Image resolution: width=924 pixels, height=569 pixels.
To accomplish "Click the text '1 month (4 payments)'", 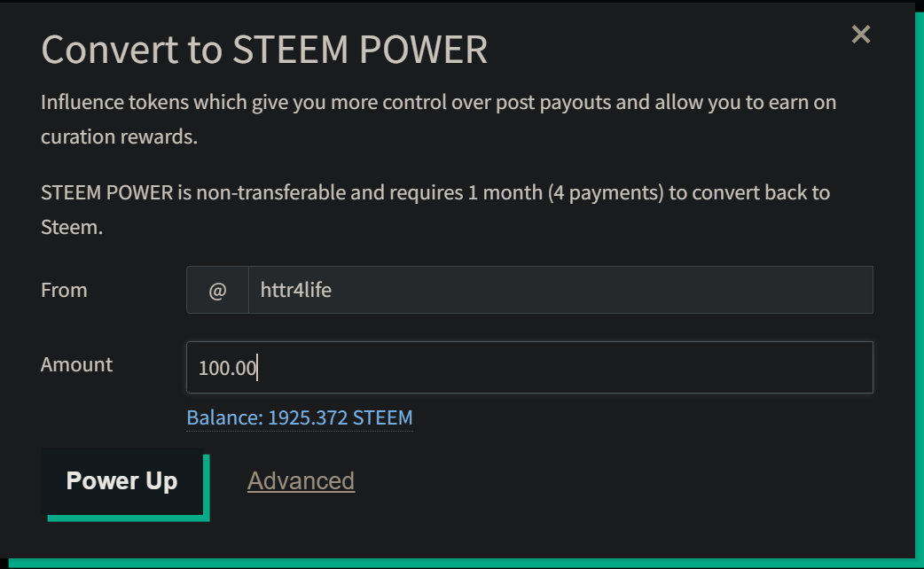I will (x=566, y=192).
